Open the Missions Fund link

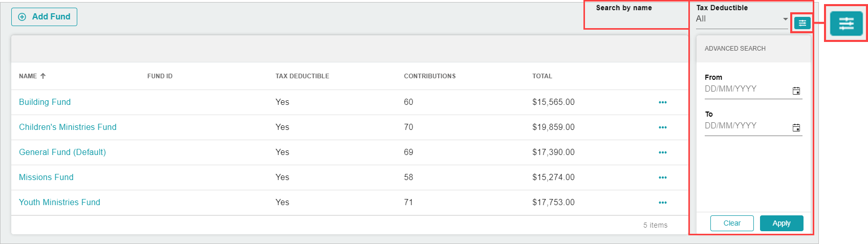coord(46,178)
